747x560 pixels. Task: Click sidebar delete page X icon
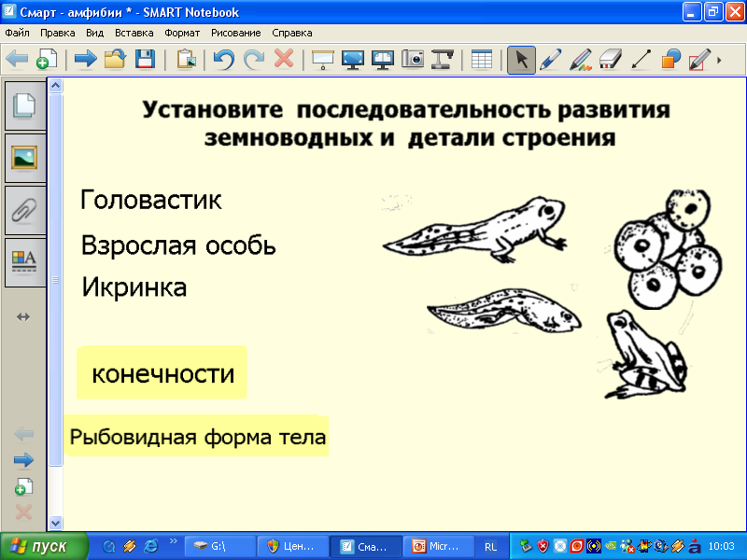[x=23, y=512]
